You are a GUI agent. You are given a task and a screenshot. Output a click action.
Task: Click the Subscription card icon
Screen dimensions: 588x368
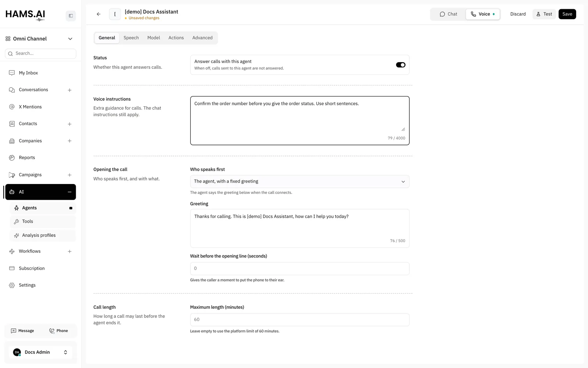[x=12, y=268]
